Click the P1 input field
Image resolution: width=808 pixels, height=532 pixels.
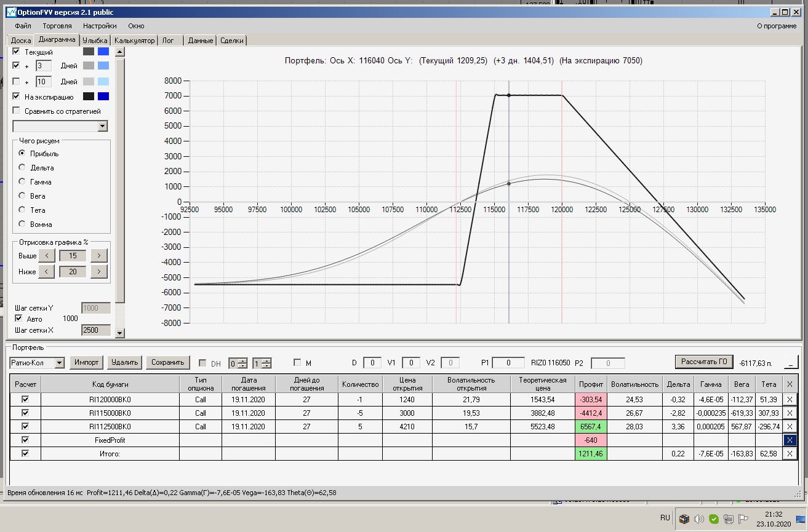tap(508, 363)
